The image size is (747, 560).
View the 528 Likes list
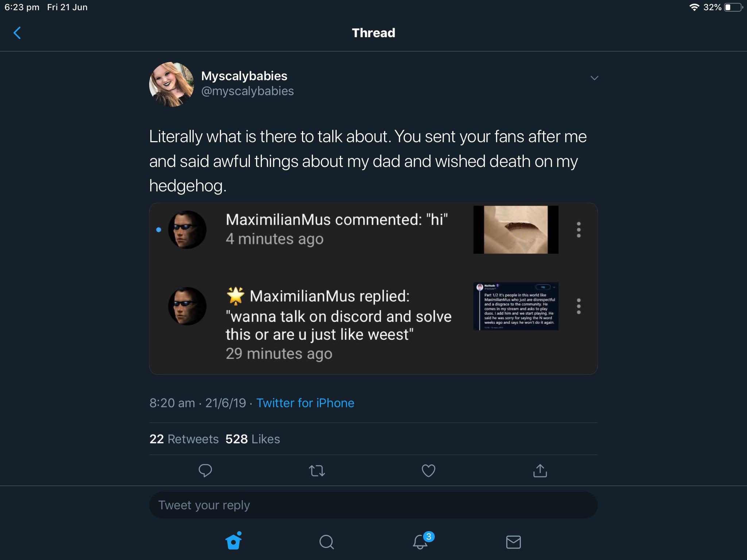[x=252, y=439]
